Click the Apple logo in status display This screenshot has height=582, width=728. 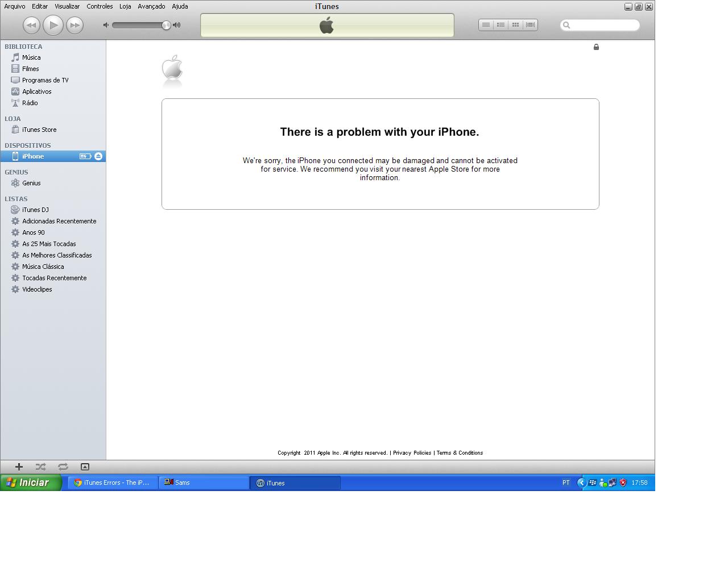(326, 25)
